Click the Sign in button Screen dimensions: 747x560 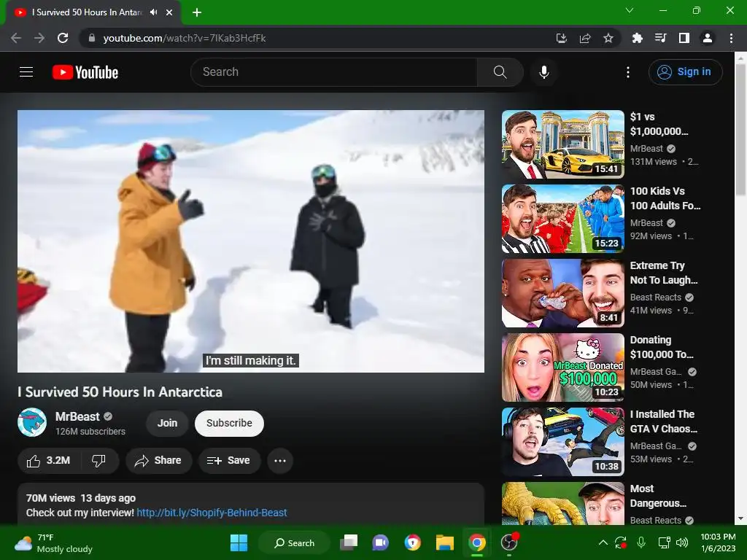click(685, 72)
